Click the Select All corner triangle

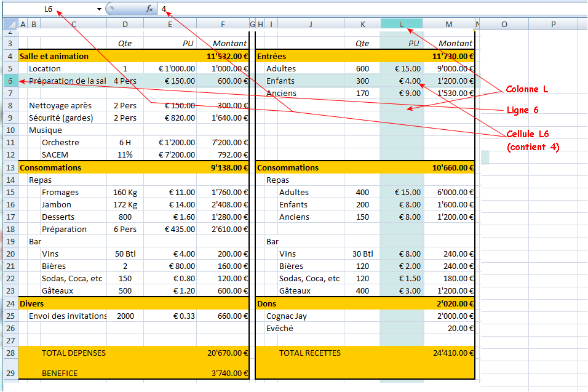click(x=9, y=24)
